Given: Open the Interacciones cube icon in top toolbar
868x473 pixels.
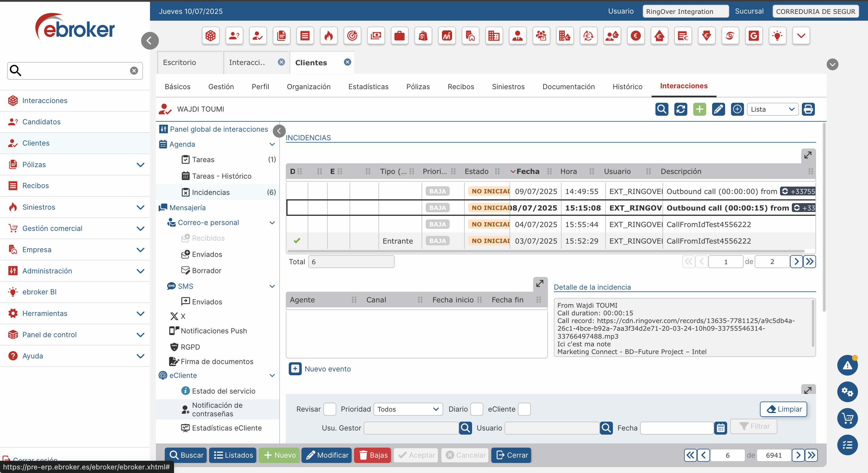Looking at the screenshot, I should click(x=211, y=35).
